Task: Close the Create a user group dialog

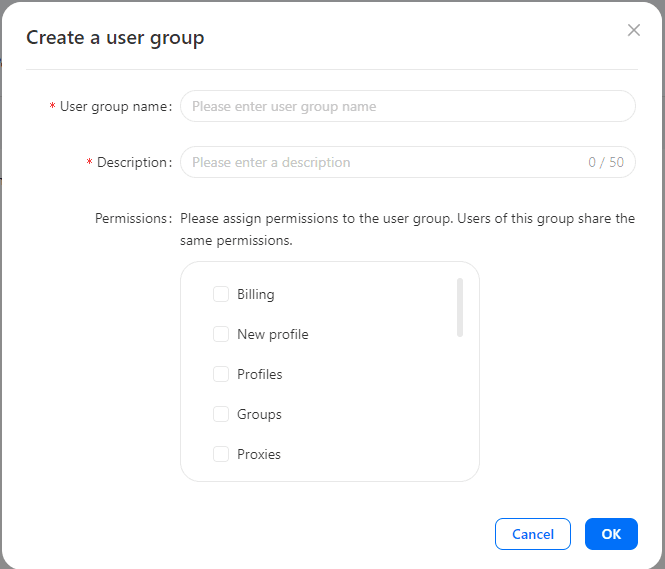Action: (633, 30)
